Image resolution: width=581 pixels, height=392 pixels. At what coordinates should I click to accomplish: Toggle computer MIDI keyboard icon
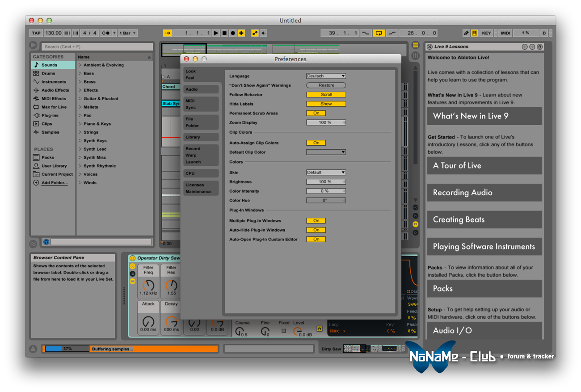coord(475,33)
